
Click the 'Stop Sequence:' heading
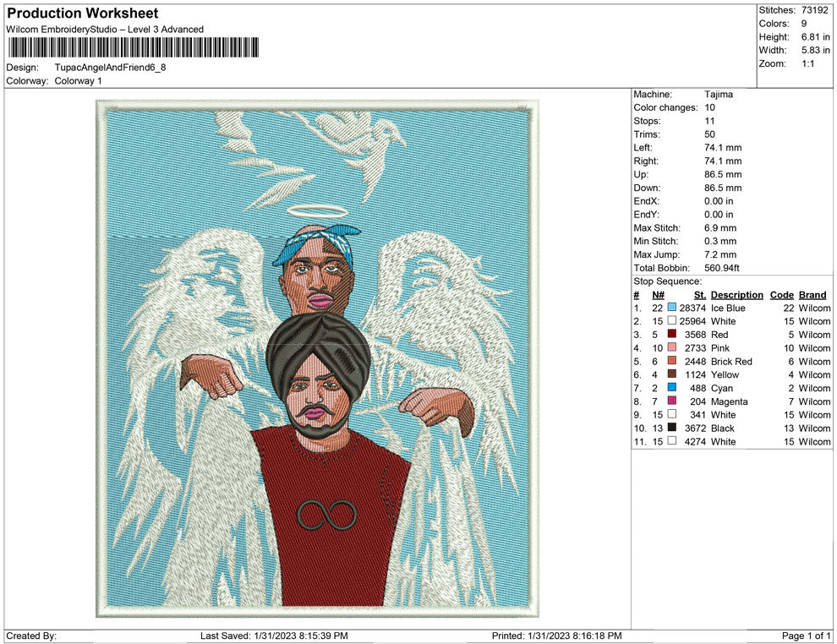click(667, 281)
